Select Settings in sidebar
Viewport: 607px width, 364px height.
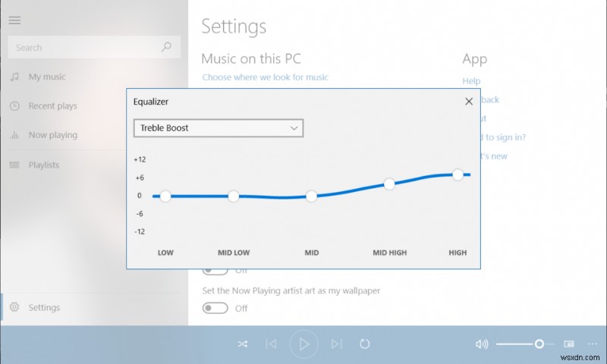click(94, 307)
